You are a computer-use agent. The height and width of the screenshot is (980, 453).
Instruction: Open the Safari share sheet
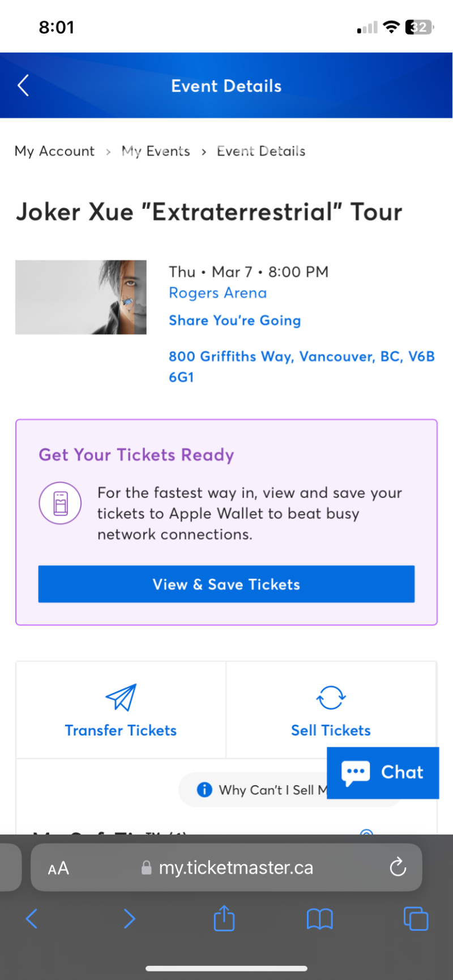click(x=224, y=918)
